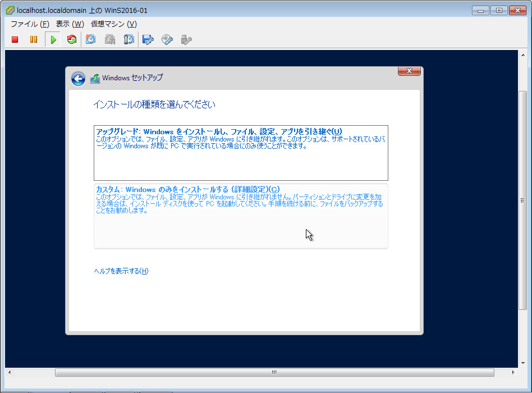Connect CD/DVD device toolbar icon
This screenshot has height=393, width=532.
click(167, 40)
